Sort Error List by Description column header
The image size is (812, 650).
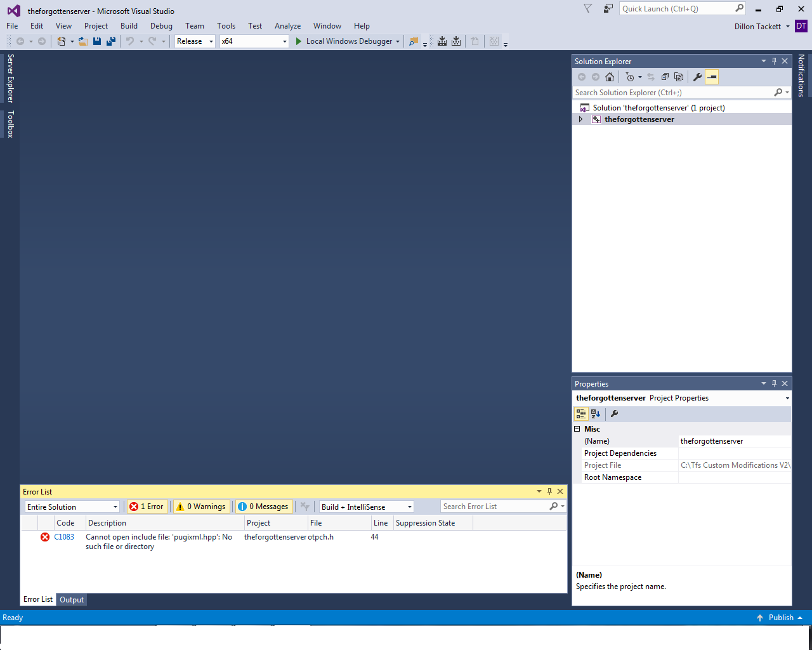165,523
